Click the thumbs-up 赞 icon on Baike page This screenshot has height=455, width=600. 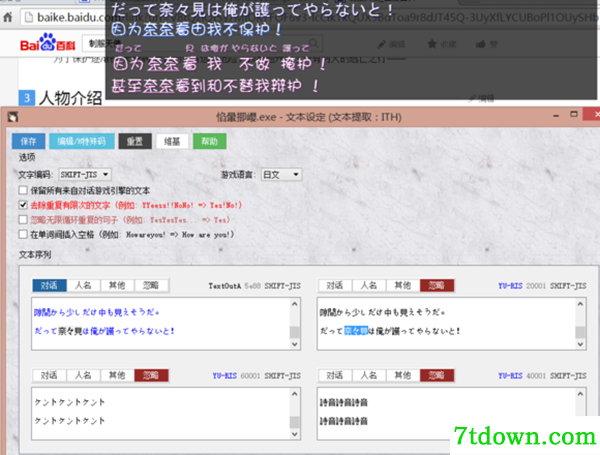pyautogui.click(x=481, y=44)
